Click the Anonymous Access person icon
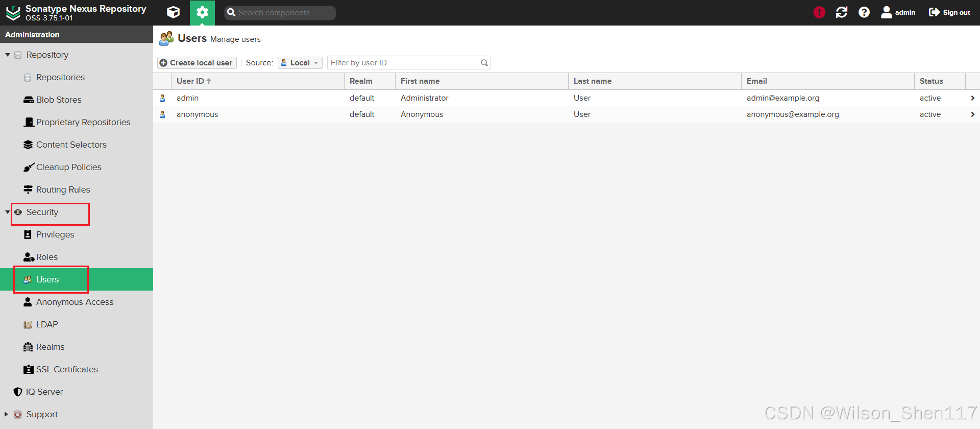 pos(28,302)
